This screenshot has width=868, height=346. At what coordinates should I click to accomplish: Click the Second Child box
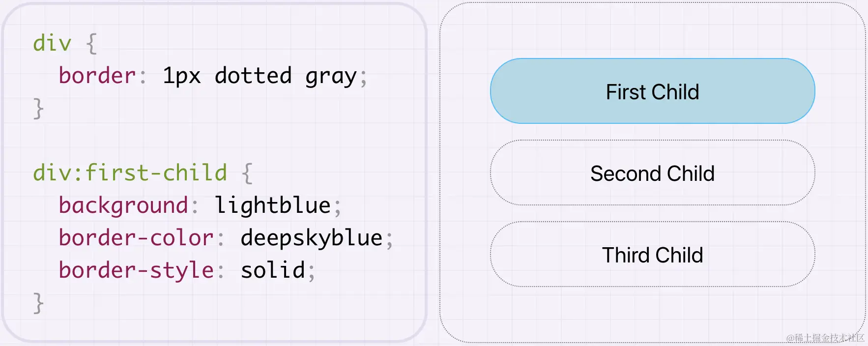click(652, 173)
